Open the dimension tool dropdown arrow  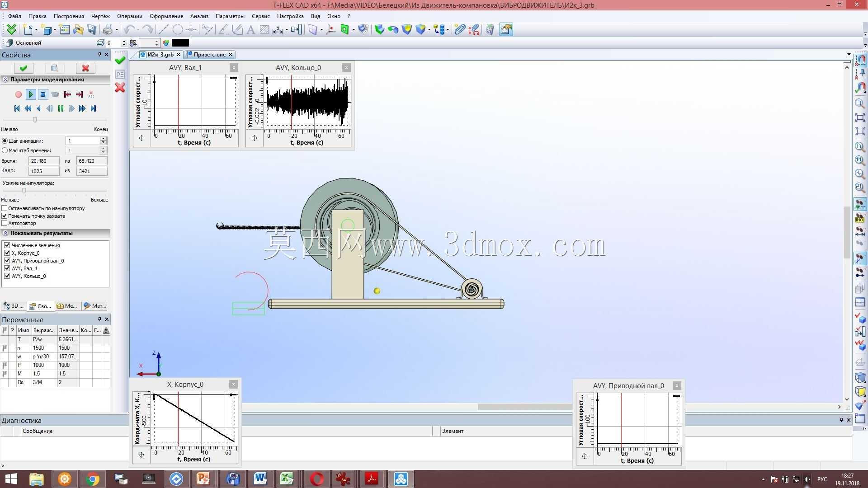coord(287,30)
